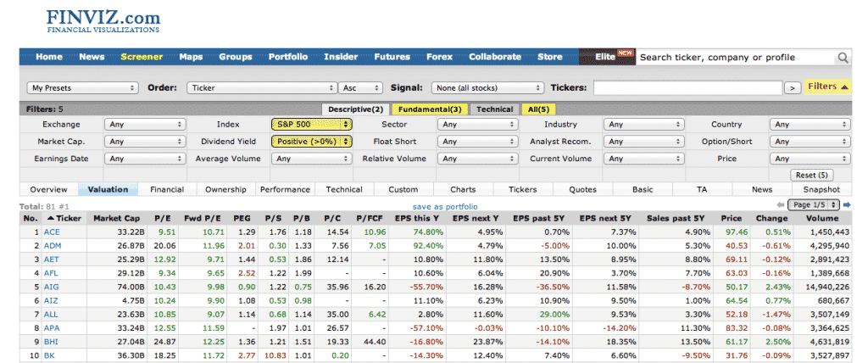Sort by the EPS this Y header
The image size is (868, 363).
pyautogui.click(x=418, y=218)
